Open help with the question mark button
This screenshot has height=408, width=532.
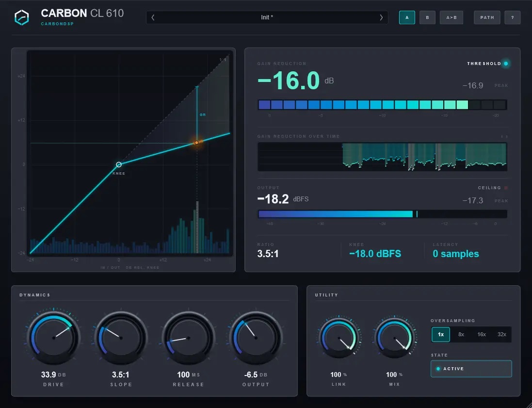(x=512, y=17)
